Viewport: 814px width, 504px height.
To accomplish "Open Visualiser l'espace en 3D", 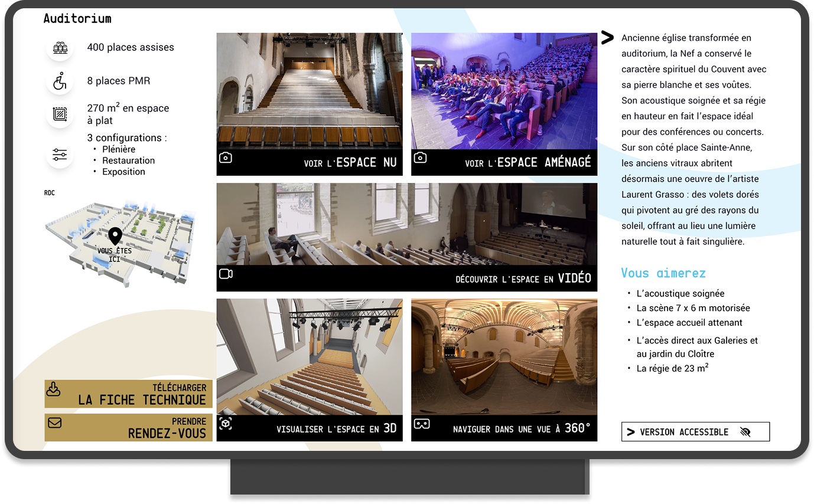I will (310, 370).
